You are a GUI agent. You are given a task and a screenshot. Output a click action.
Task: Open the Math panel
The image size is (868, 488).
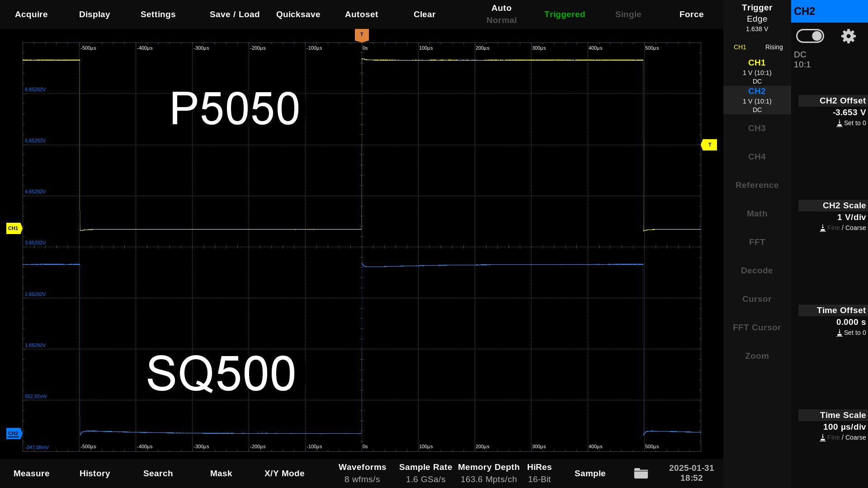[x=757, y=214]
